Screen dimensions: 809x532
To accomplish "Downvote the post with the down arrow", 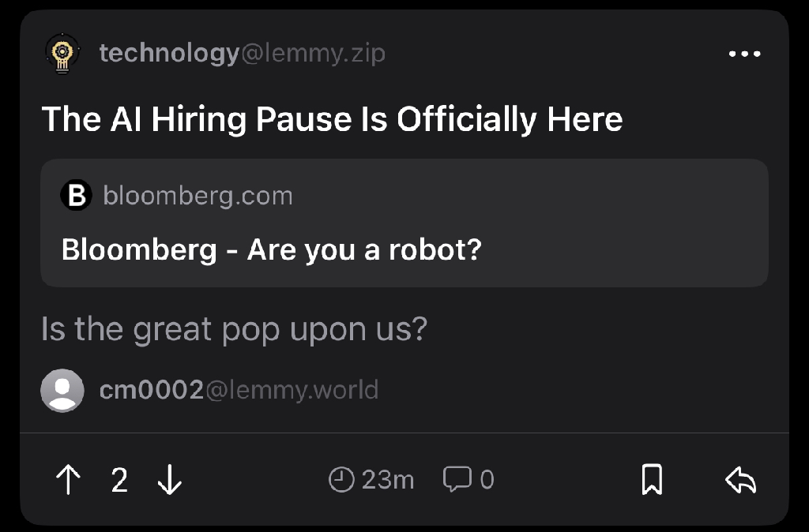I will click(170, 479).
